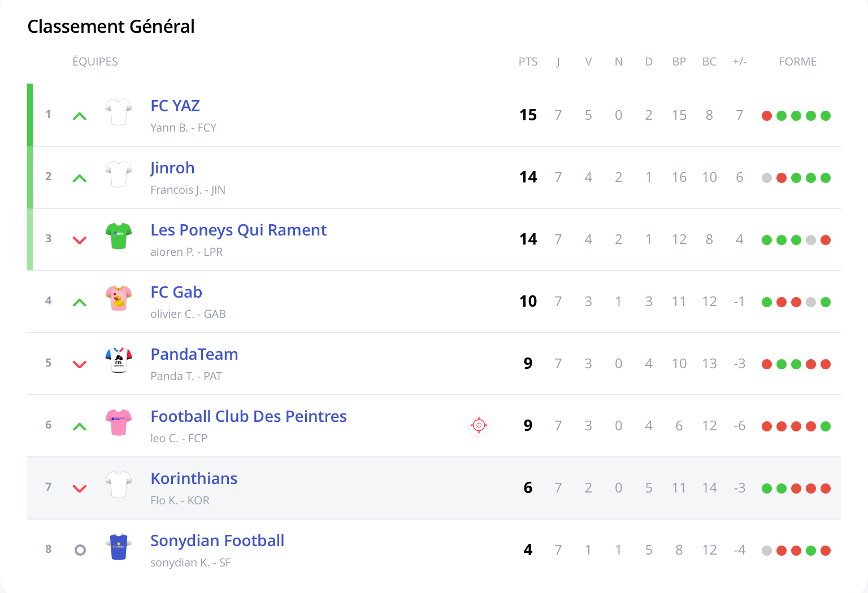Click the FC YAZ white jersey icon
Viewport: 868px width, 593px height.
119,112
